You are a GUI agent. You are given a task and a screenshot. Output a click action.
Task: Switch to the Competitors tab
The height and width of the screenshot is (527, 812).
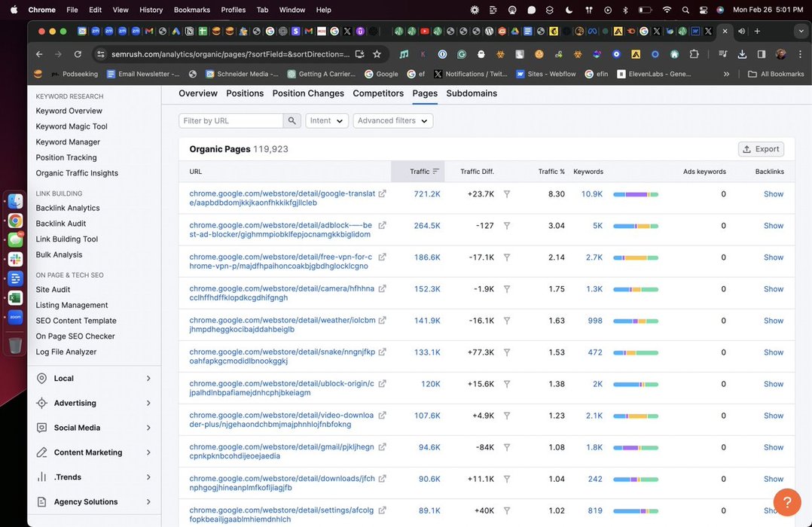tap(378, 93)
